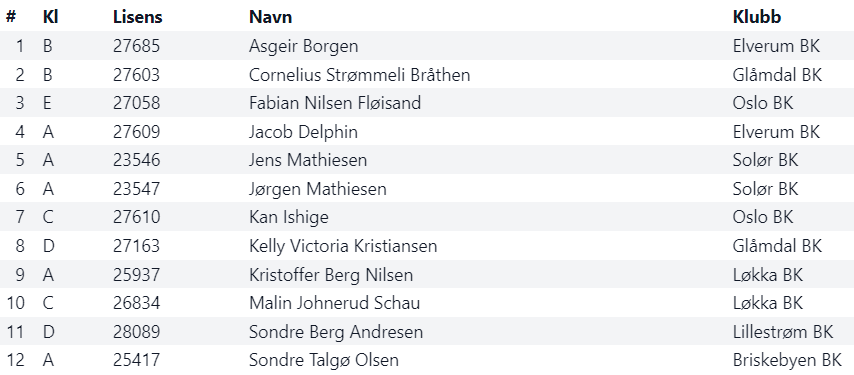Open Malin Johnerud Schau's row
The height and width of the screenshot is (375, 854).
[x=427, y=303]
